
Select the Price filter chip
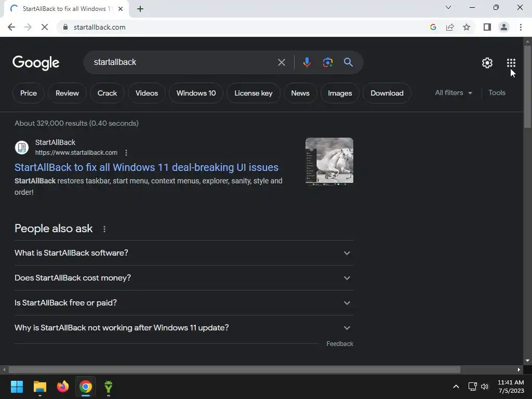[29, 93]
